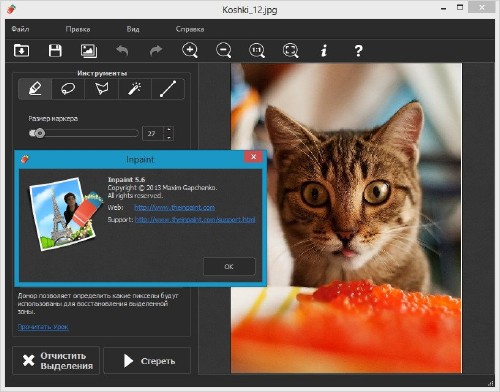Select the Magic Wand tool
The width and height of the screenshot is (500, 392).
click(x=135, y=89)
